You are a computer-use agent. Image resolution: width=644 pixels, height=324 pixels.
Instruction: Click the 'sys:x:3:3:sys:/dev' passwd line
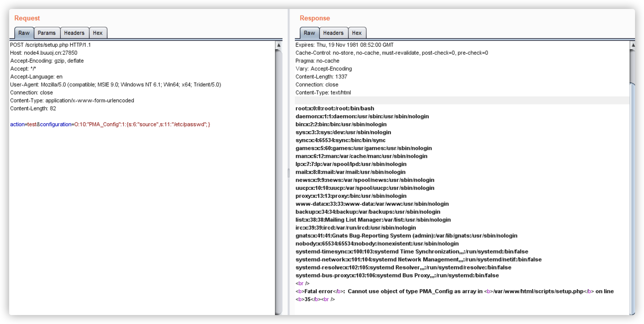tap(343, 132)
